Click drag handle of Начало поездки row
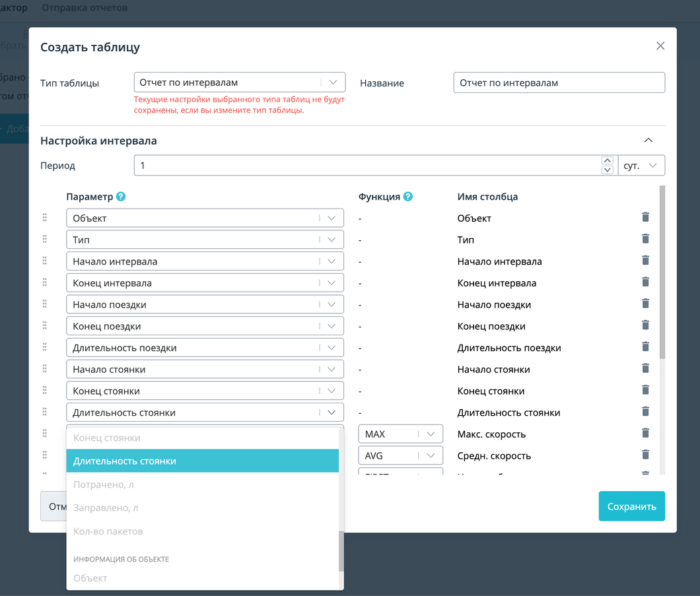700x596 pixels. tap(45, 304)
